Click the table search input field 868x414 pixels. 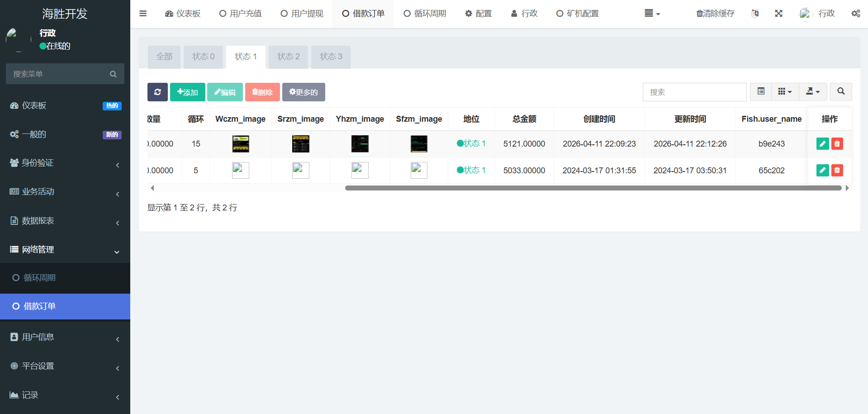click(694, 92)
